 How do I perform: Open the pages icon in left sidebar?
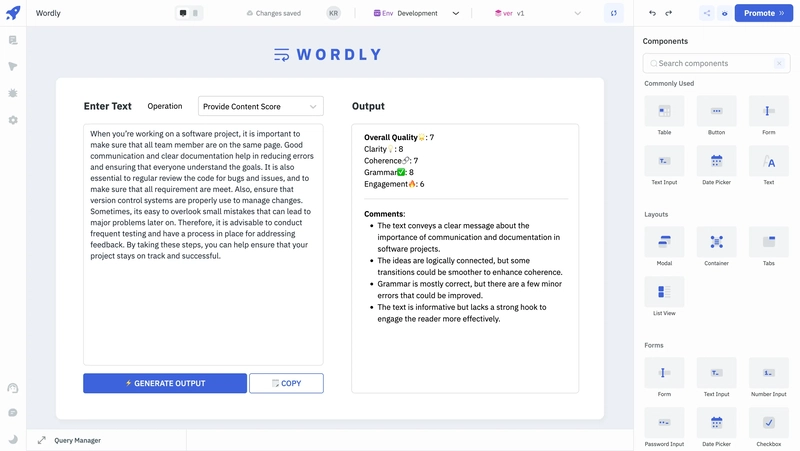tap(13, 40)
